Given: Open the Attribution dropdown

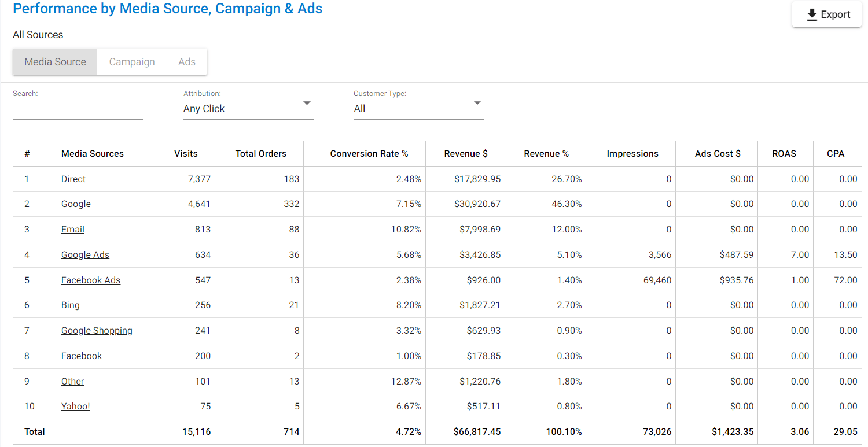Looking at the screenshot, I should (x=248, y=109).
